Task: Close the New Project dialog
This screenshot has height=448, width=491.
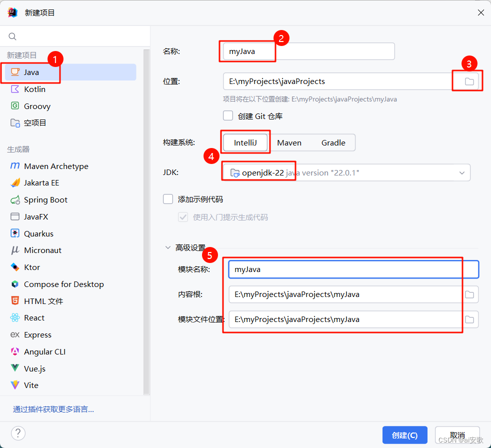Action: point(481,12)
